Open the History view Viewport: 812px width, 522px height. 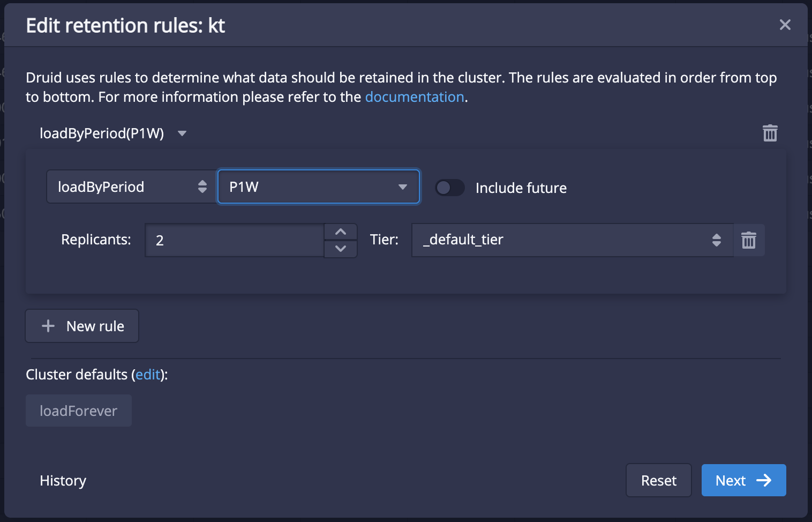63,481
